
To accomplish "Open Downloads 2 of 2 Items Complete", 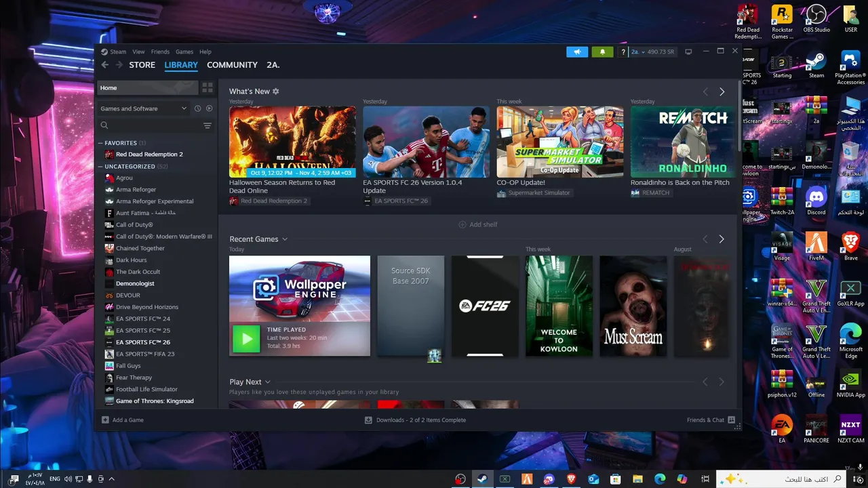I will click(415, 420).
